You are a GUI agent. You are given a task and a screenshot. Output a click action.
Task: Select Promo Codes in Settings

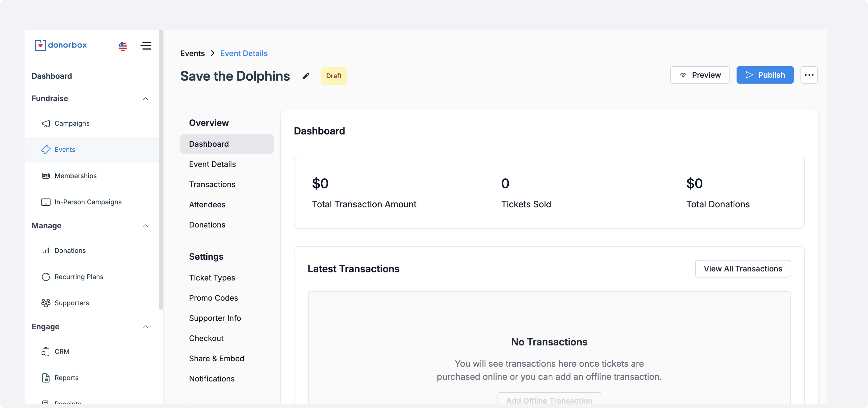(x=213, y=298)
